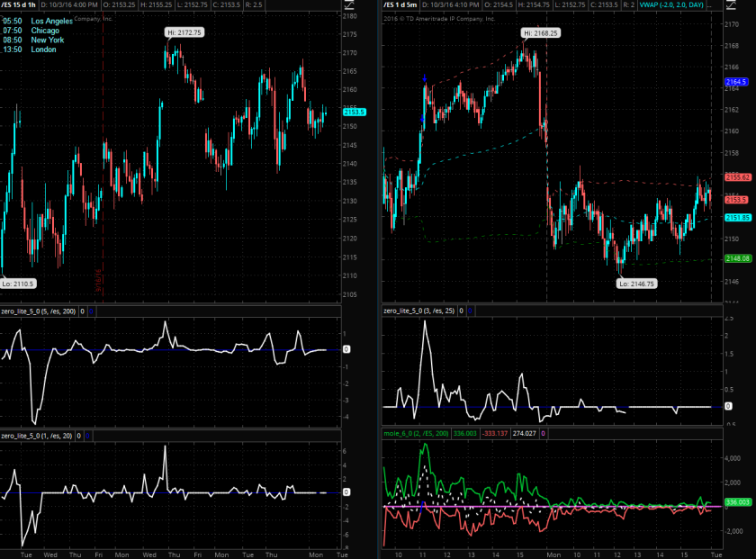Click the blue down arrow marker on 5m chart
Image resolution: width=756 pixels, height=559 pixels.
425,80
